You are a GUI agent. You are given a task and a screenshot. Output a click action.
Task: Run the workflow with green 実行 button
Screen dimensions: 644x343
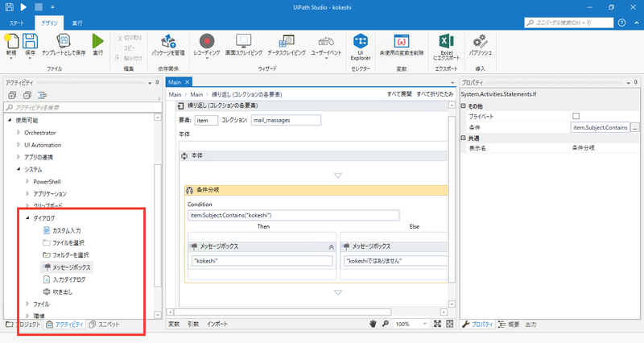(97, 45)
